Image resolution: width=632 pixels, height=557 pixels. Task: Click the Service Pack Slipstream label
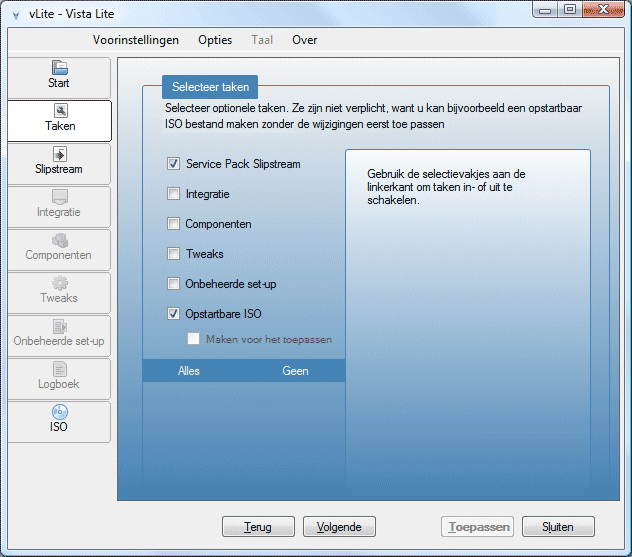pos(243,164)
